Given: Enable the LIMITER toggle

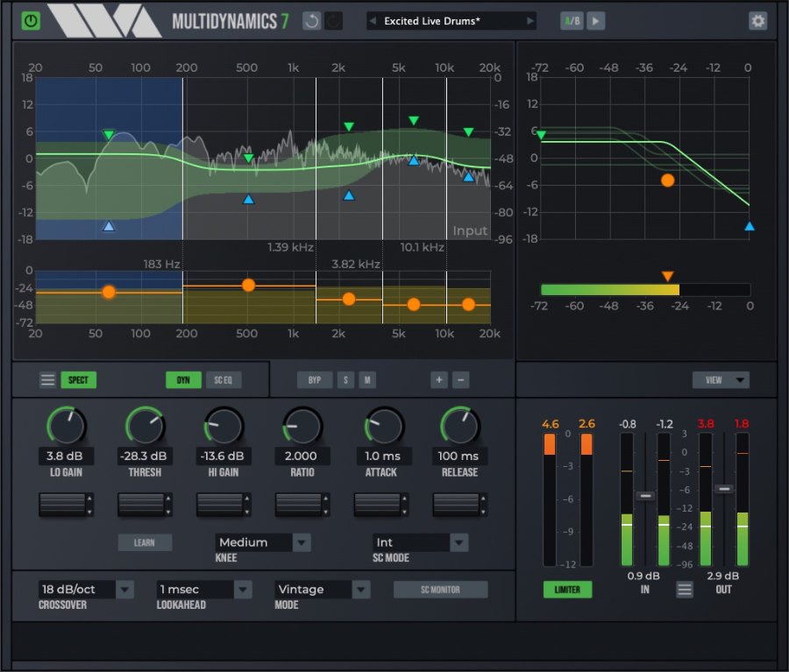Looking at the screenshot, I should (x=567, y=590).
